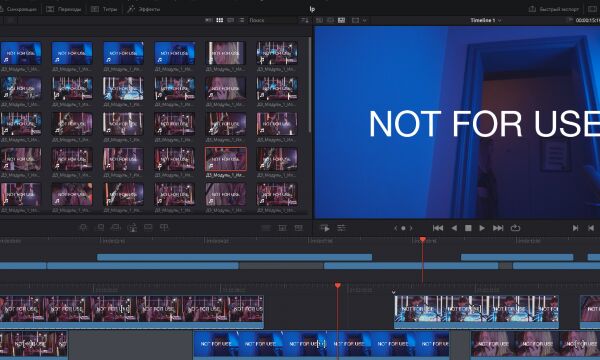Switch media pool to list view
Screen dimensions: 600x360
click(241, 20)
